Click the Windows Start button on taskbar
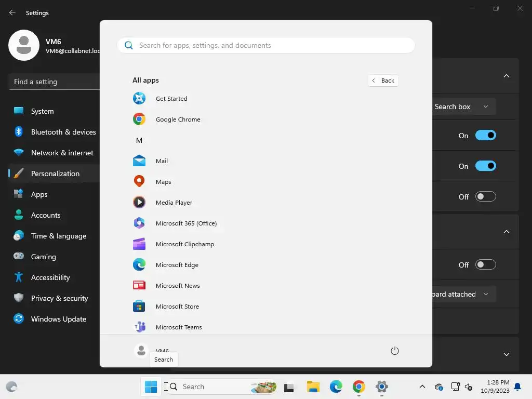Image resolution: width=532 pixels, height=399 pixels. pos(151,387)
